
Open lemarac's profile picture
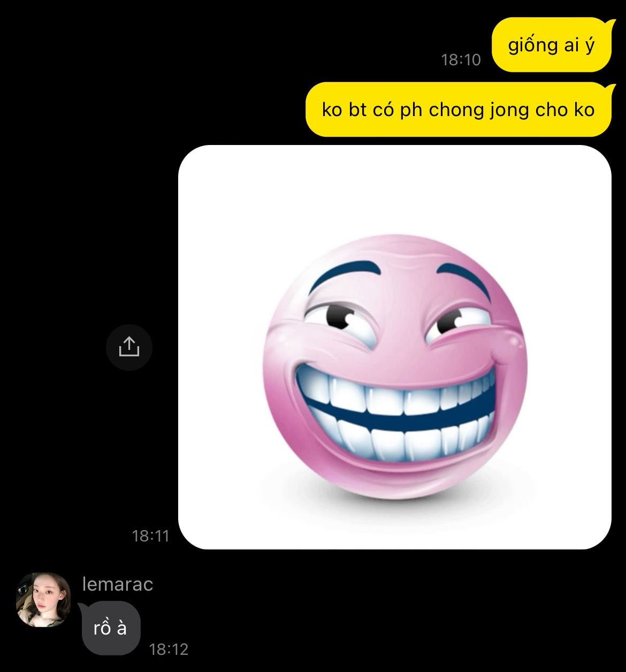pyautogui.click(x=44, y=600)
